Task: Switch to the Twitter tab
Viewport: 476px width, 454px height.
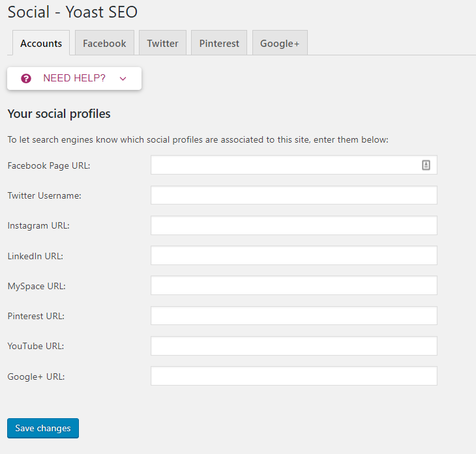Action: pyautogui.click(x=162, y=43)
